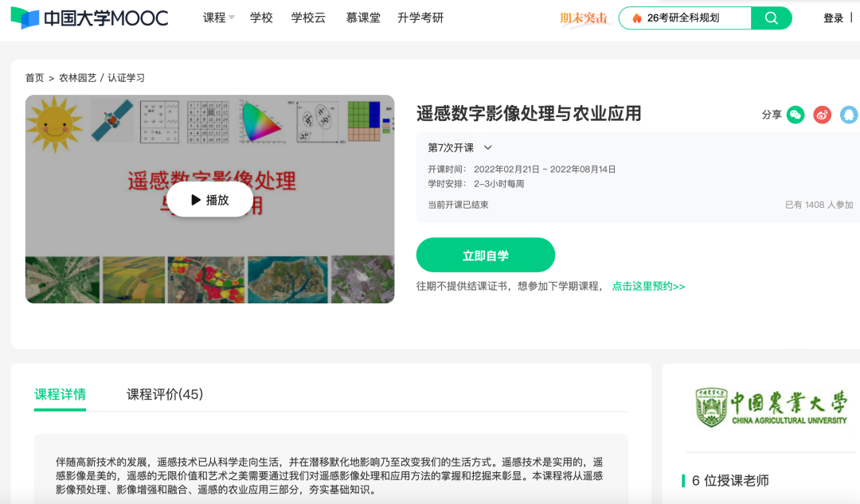Share course via Weibo icon
860x504 pixels.
822,115
